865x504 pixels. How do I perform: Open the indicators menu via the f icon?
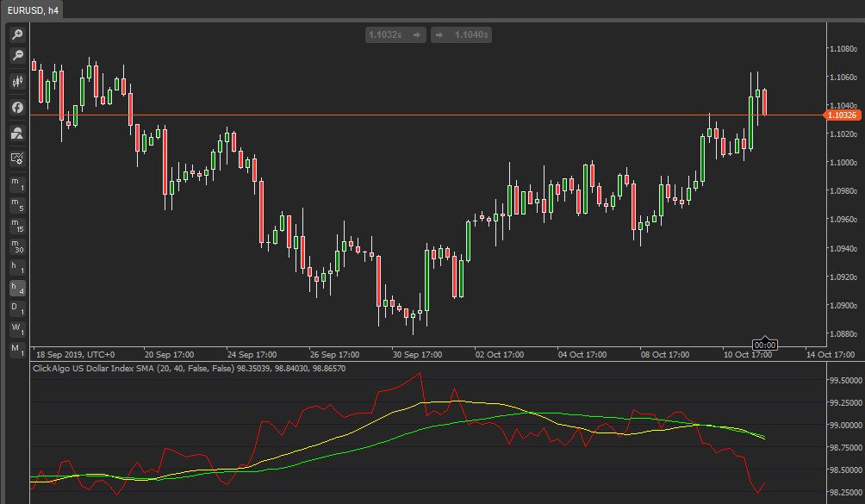point(16,107)
